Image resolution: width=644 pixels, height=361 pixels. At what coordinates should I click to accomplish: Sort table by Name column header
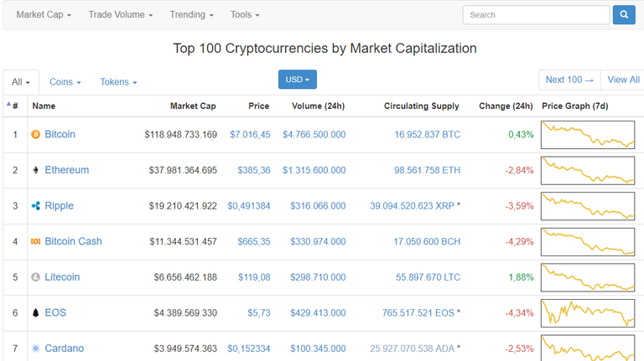click(44, 106)
